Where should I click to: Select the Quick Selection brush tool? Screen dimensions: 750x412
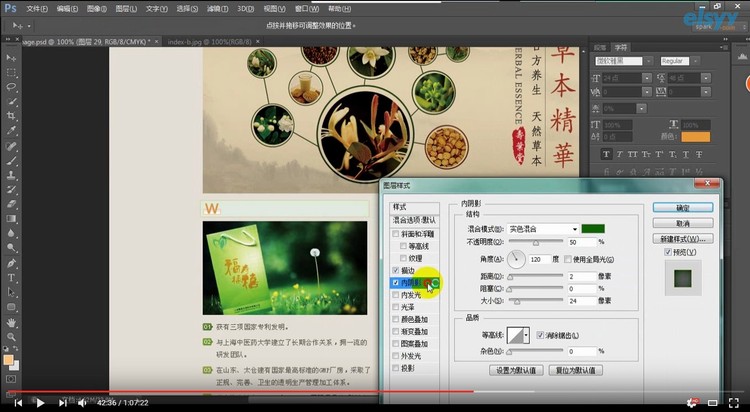[11, 101]
